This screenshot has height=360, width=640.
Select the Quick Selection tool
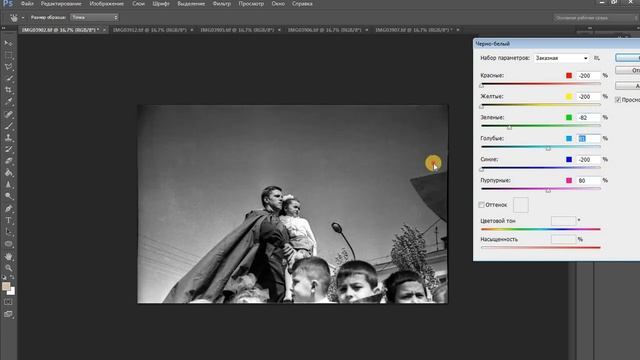pos(8,78)
